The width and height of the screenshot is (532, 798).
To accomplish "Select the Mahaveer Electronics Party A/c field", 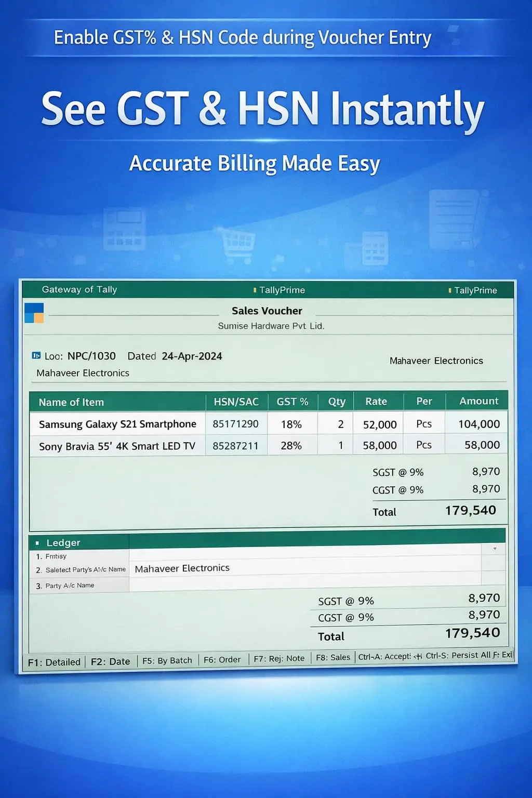I will click(x=181, y=568).
